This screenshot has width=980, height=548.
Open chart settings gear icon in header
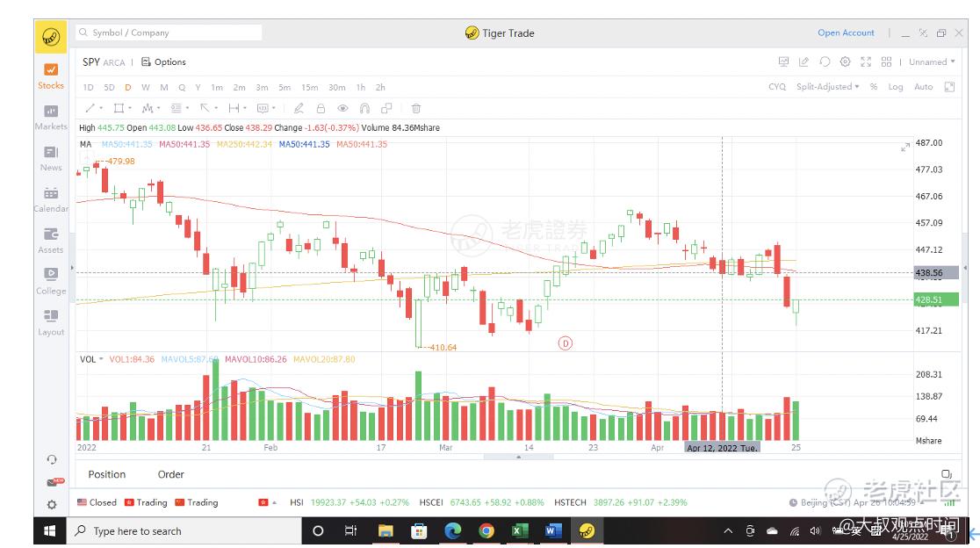pos(845,61)
